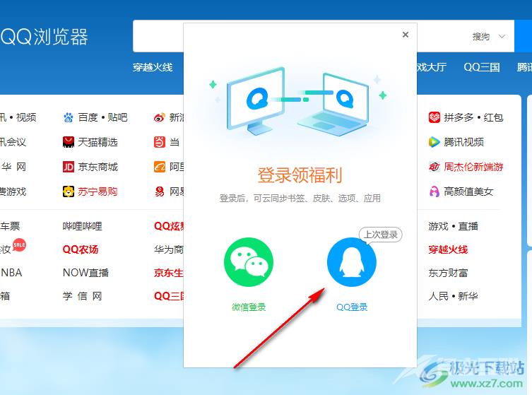The height and width of the screenshot is (395, 532).
Task: Click the QQ浏览器 logo text
Action: [44, 37]
